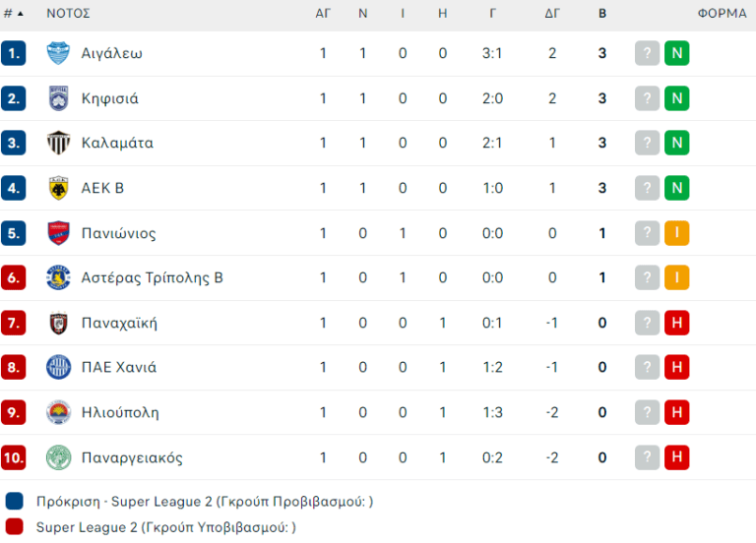Screen dimensions: 756x543
Task: Open the Αστέρας Τρίπολης Β team link
Action: point(152,277)
